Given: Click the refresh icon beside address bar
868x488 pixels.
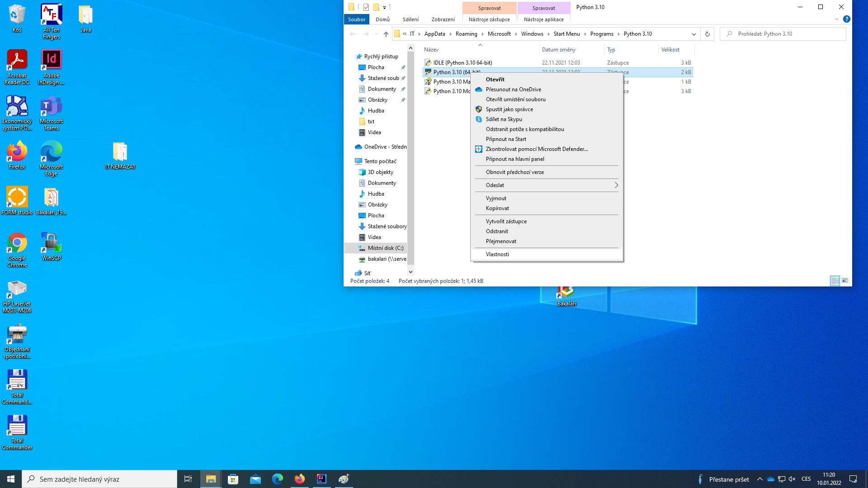Looking at the screenshot, I should click(x=708, y=34).
